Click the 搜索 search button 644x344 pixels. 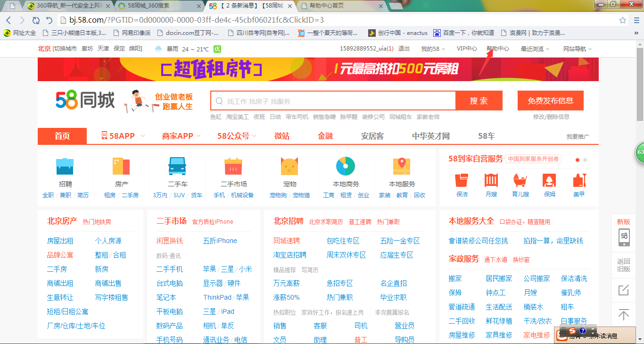pos(479,101)
